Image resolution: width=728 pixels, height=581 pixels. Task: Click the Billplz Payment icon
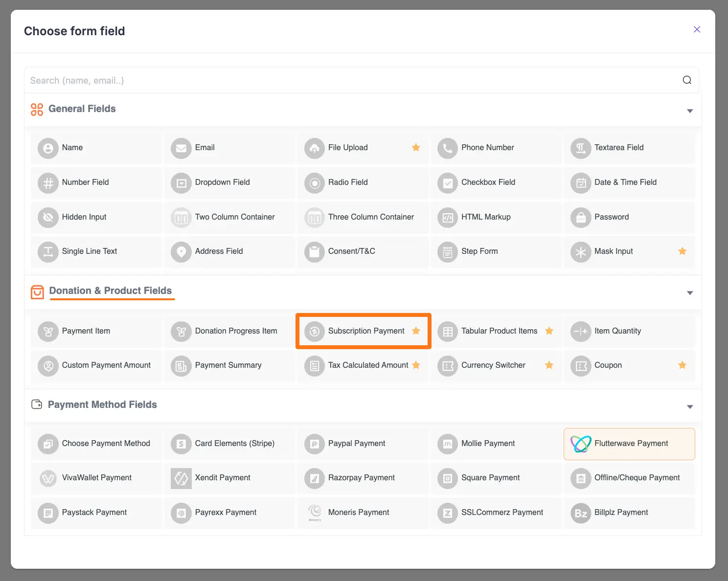point(580,513)
